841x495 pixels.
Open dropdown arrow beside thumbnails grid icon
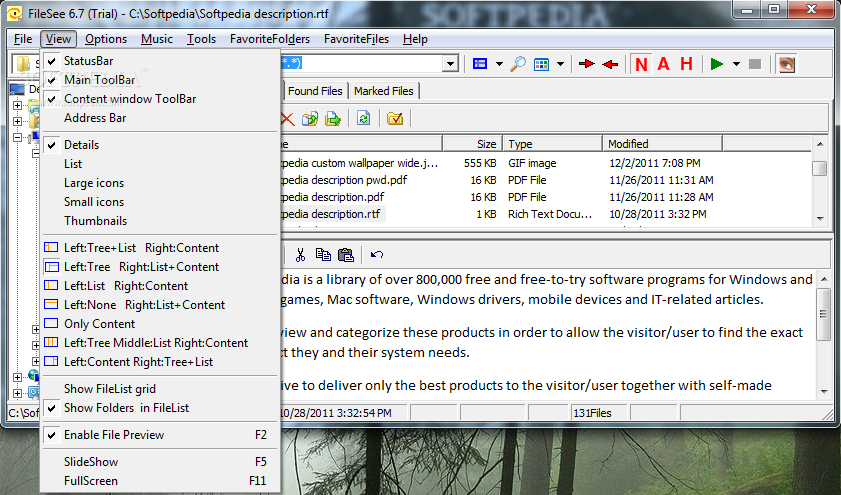coord(560,64)
